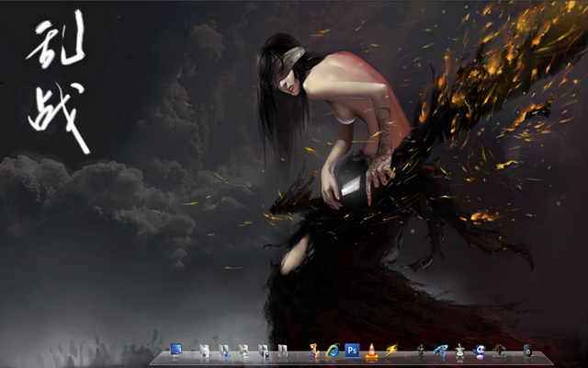This screenshot has height=368, width=588.
Task: Open the music folder with blue note
Action: [x=224, y=351]
